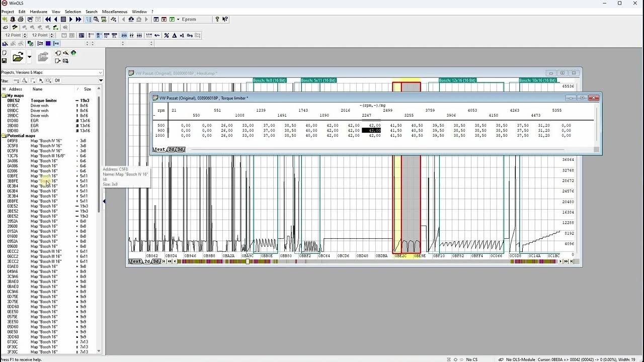644x362 pixels.
Task: Sort map list by Address column
Action: (x=16, y=89)
